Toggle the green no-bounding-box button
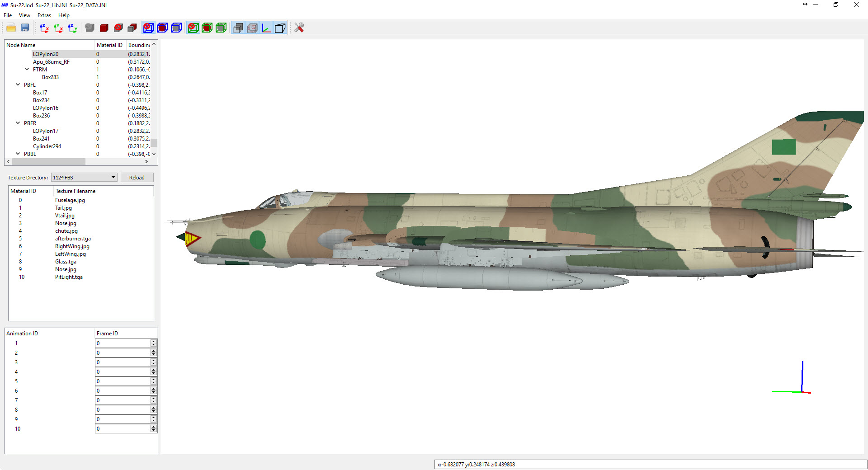868x470 pixels. point(193,28)
